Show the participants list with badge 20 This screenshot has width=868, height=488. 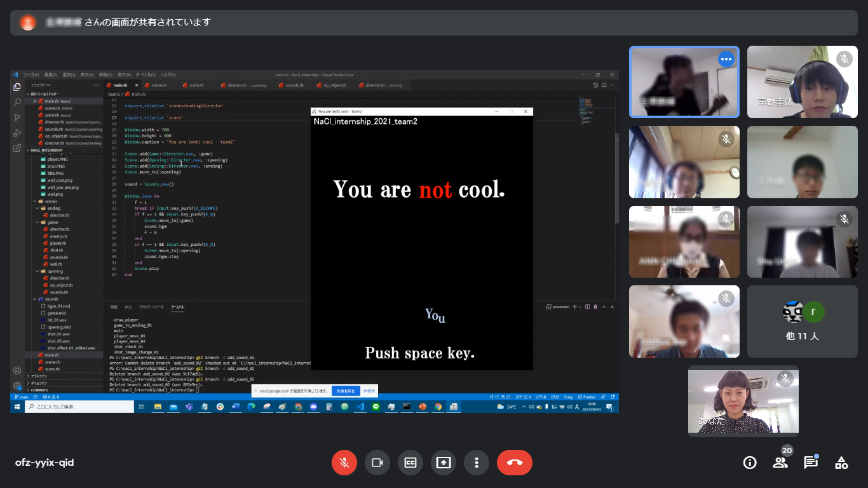[x=780, y=463]
